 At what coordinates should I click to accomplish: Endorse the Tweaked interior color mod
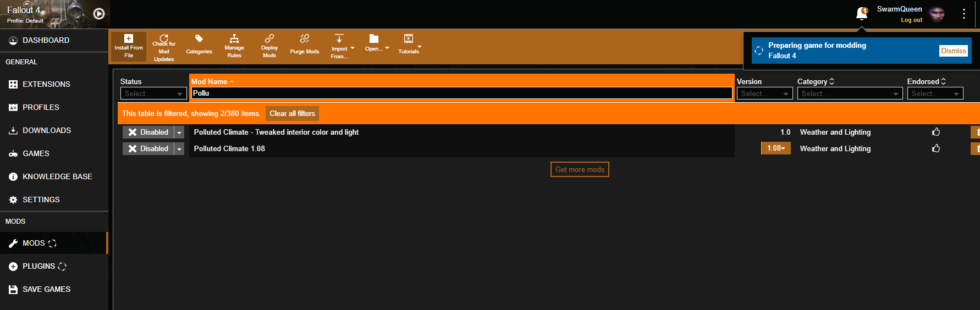click(936, 132)
